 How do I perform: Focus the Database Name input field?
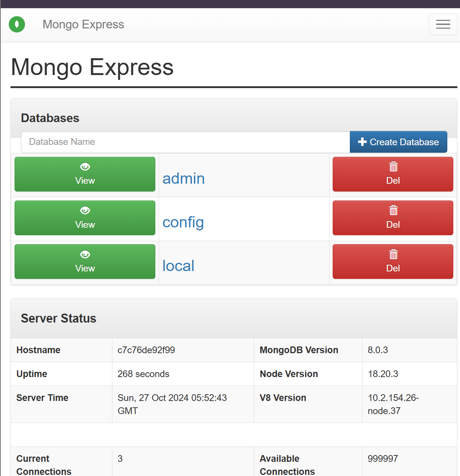click(186, 142)
